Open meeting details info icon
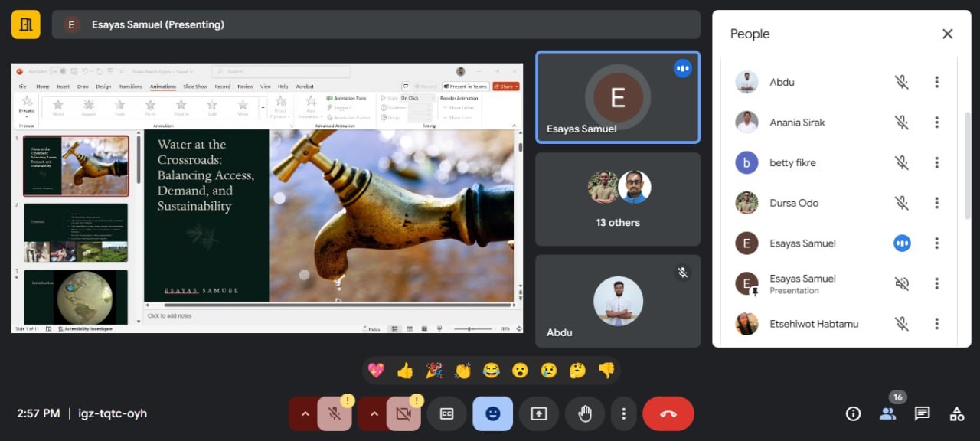Viewport: 980px width, 441px height. [x=853, y=413]
